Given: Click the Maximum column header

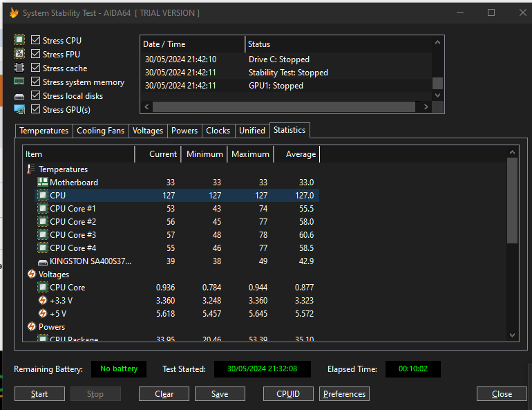Looking at the screenshot, I should [x=250, y=154].
